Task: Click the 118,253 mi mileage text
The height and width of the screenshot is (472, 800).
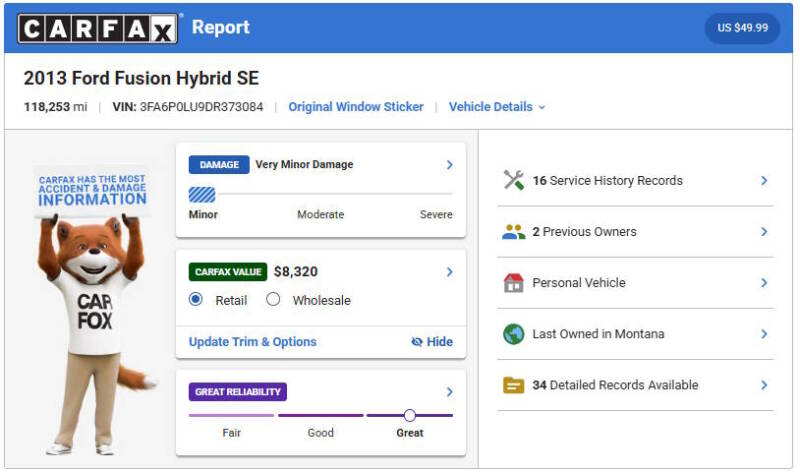Action: coord(55,107)
